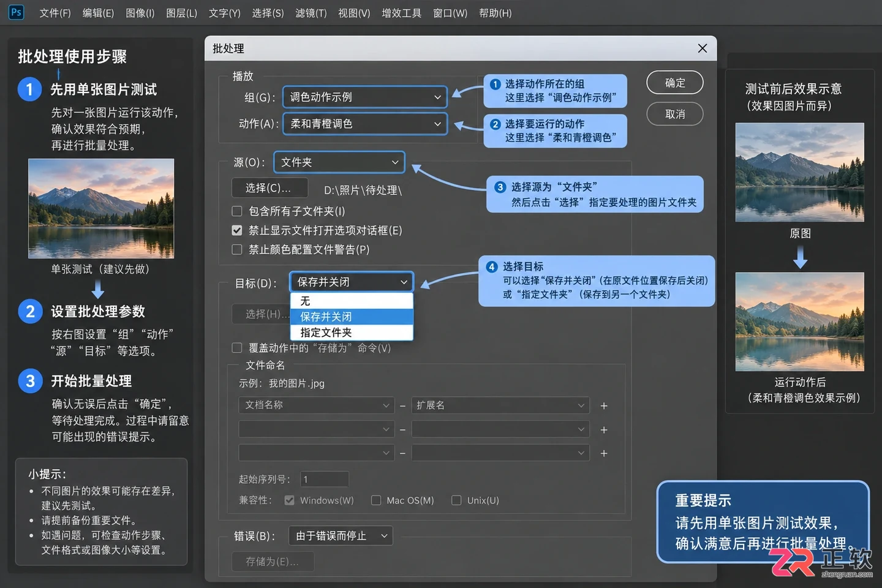Expand the 文档名称 file naming dropdown
882x588 pixels.
(316, 405)
